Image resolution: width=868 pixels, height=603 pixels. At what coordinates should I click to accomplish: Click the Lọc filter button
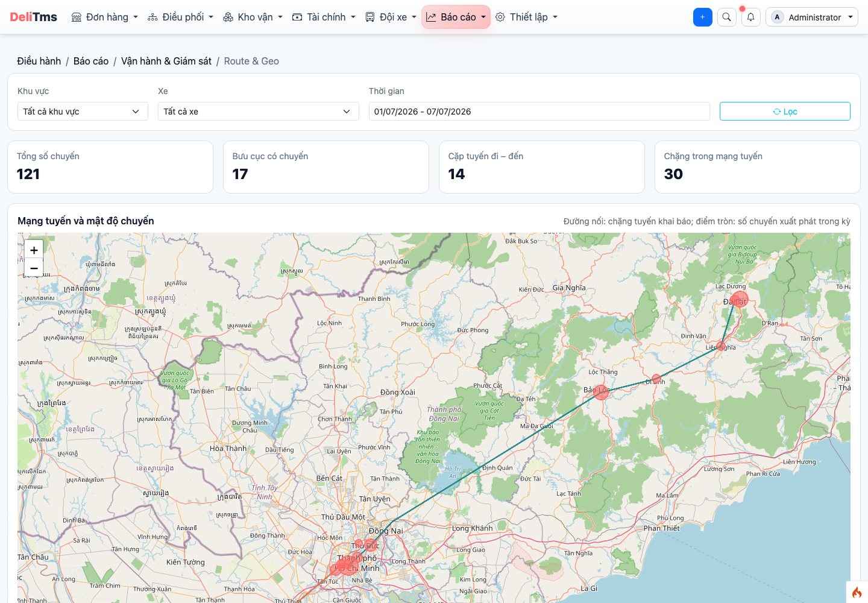785,112
